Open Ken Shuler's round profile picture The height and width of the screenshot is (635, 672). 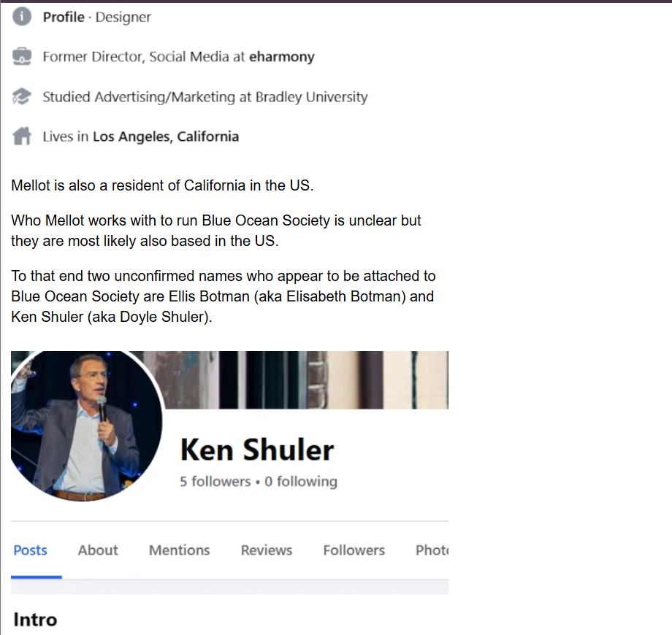[86, 426]
